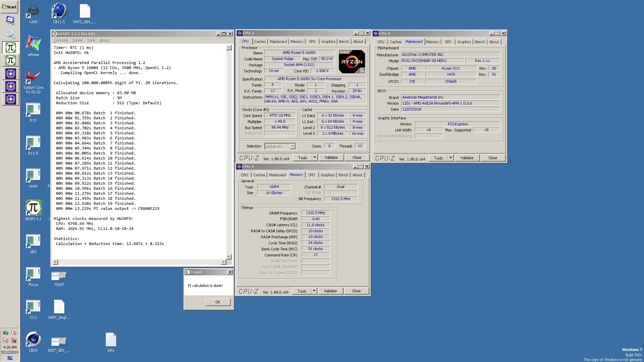Image resolution: width=644 pixels, height=362 pixels.
Task: Open the reset desktop shortcut
Action: [x=33, y=178]
